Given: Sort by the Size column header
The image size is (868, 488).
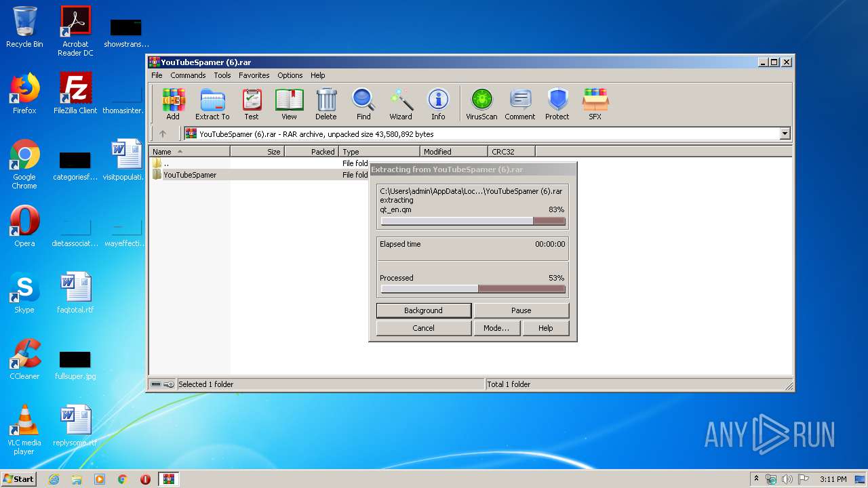Looking at the screenshot, I should [x=258, y=152].
